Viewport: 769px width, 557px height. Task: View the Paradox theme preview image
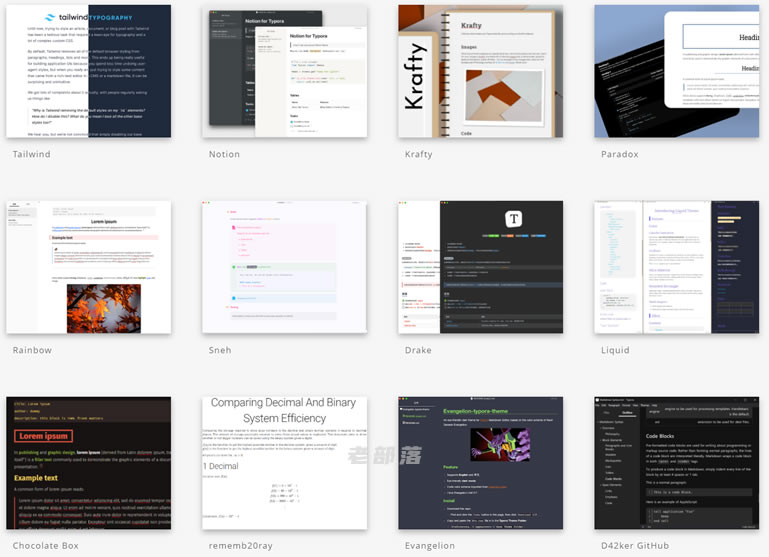(x=677, y=71)
